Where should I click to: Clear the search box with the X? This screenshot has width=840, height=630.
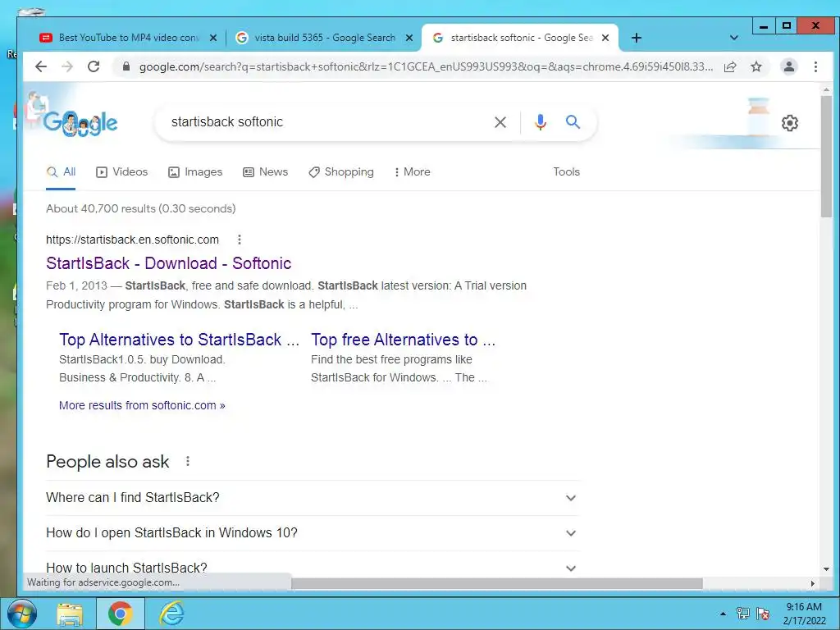pyautogui.click(x=500, y=122)
